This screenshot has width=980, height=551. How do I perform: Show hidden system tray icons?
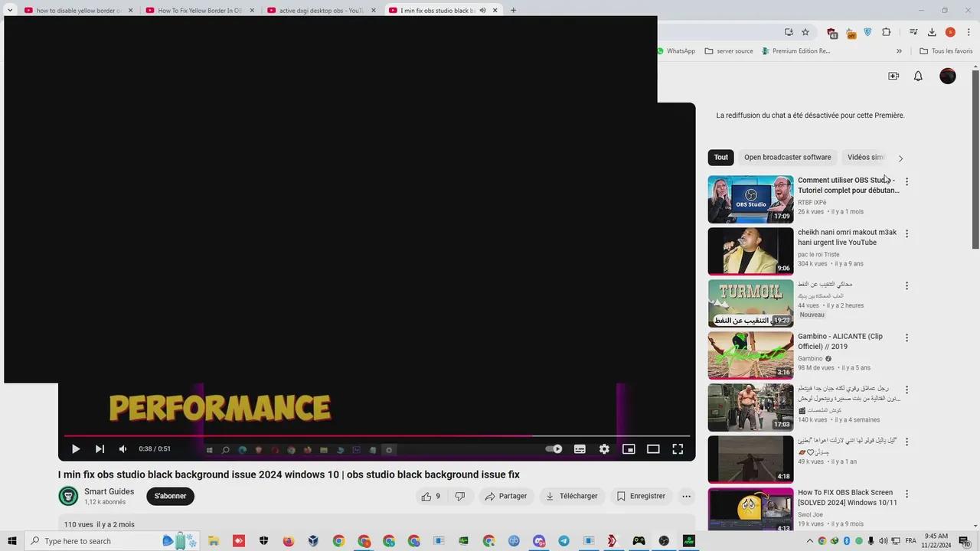click(810, 541)
